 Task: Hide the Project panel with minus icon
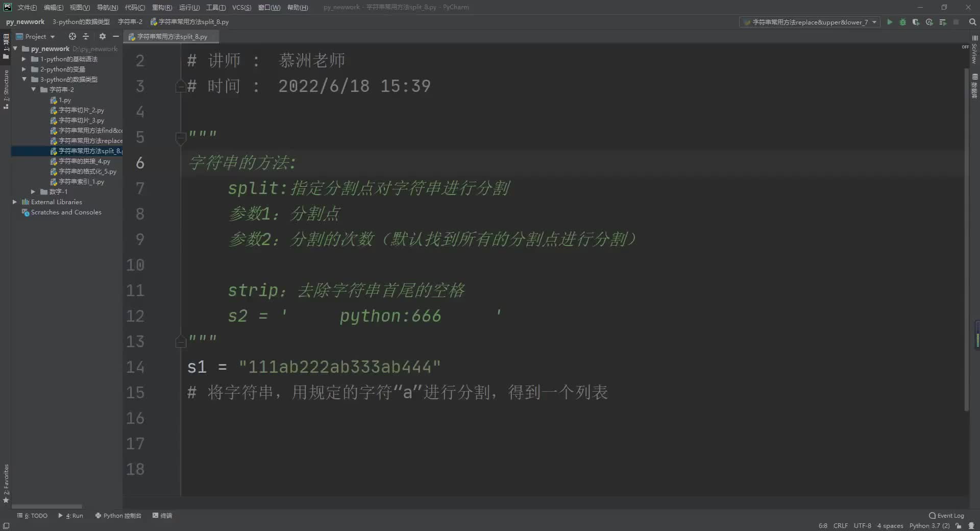click(x=116, y=36)
